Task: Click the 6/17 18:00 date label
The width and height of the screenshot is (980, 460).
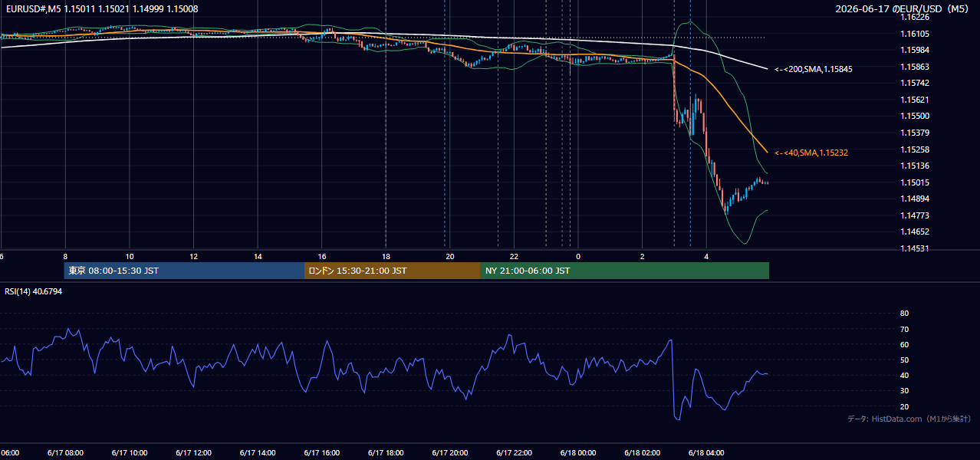Action: pos(386,453)
